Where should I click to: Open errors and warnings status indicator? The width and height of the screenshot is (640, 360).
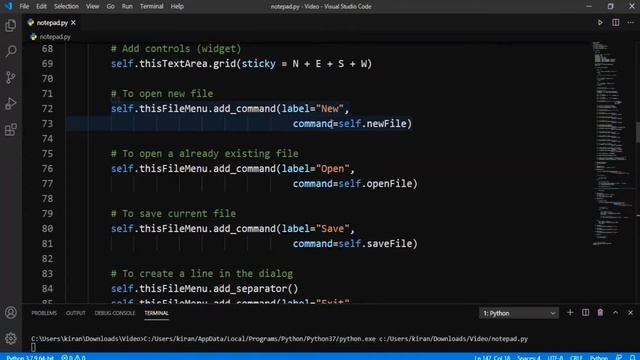pos(73,357)
